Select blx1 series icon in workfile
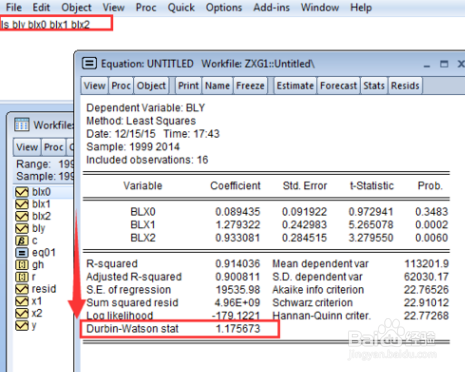 [x=22, y=204]
